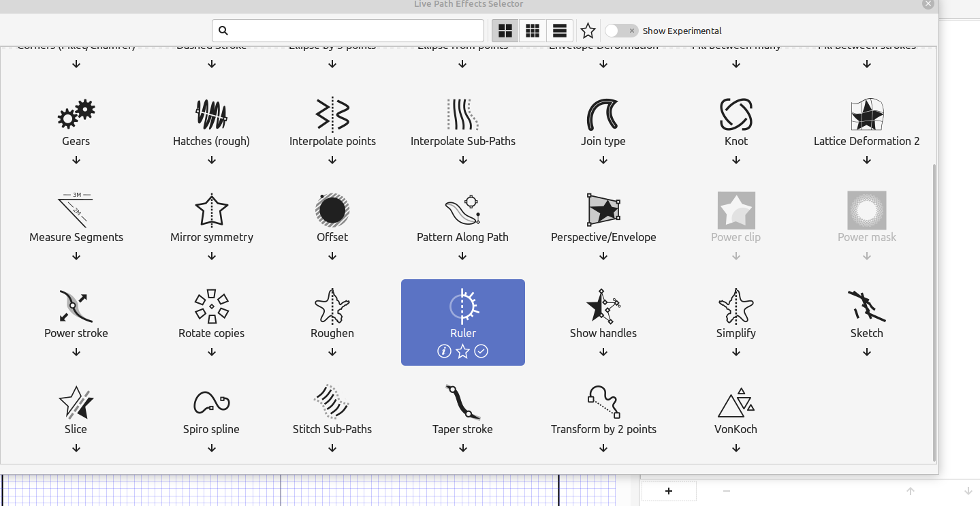Viewport: 980px width, 506px height.
Task: Expand the arrow under Knot
Action: (x=736, y=160)
